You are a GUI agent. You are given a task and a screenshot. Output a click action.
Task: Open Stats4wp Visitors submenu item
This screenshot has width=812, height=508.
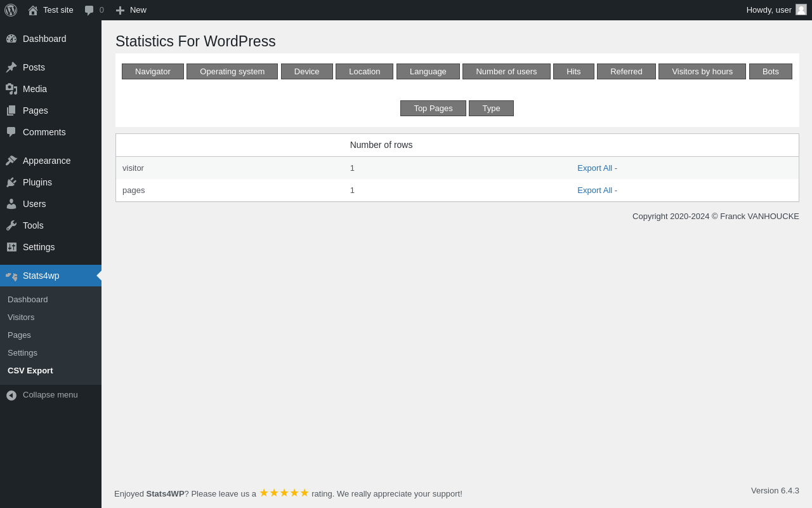click(x=21, y=317)
